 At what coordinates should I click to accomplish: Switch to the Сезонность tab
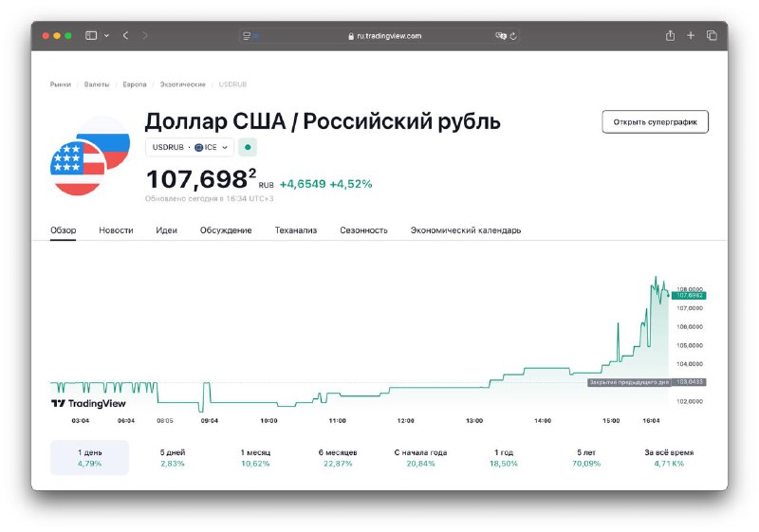[363, 230]
